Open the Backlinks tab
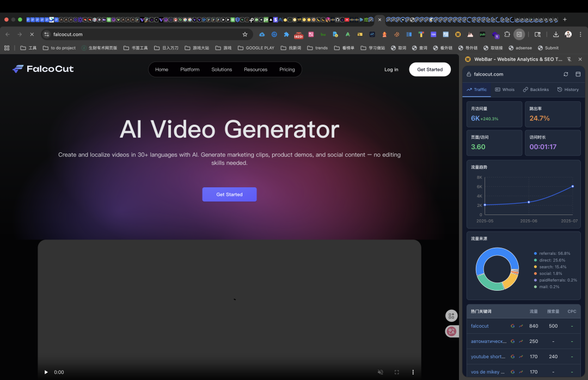The width and height of the screenshot is (588, 380). (x=536, y=90)
